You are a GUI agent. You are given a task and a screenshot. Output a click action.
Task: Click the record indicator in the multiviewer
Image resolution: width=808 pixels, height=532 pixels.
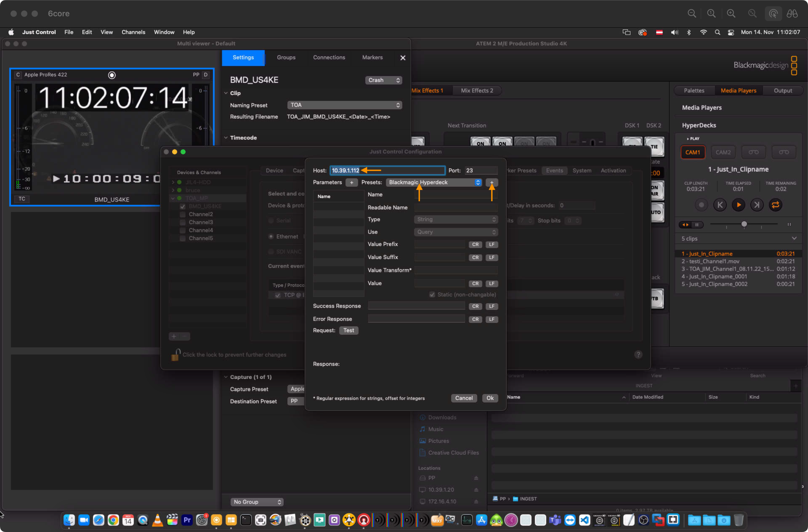[112, 75]
